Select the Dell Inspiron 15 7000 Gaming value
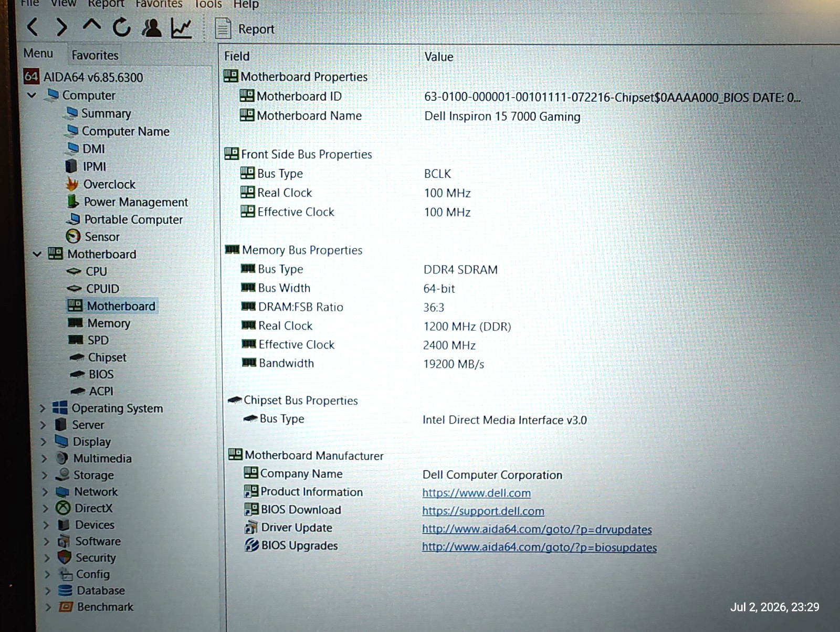Viewport: 840px width, 632px height. 502,117
